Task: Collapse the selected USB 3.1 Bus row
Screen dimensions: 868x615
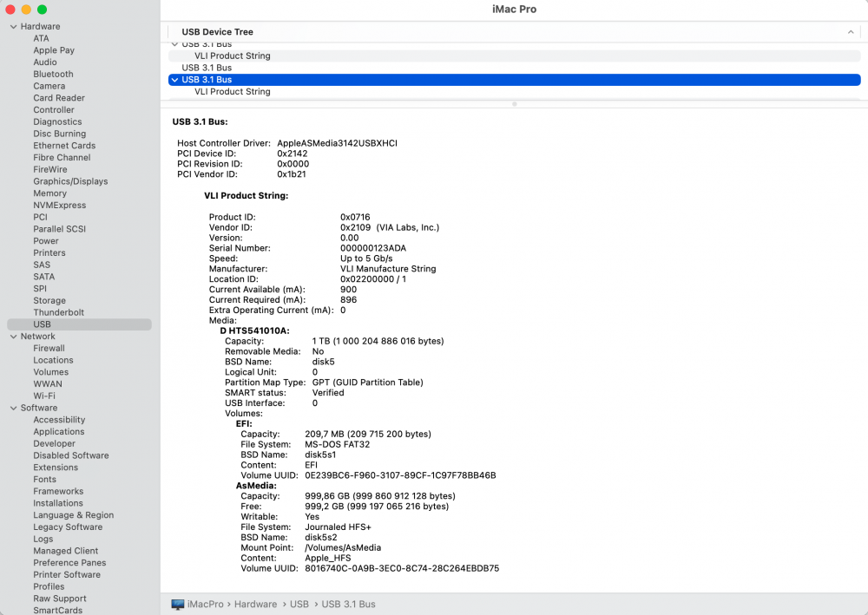Action: pyautogui.click(x=175, y=80)
